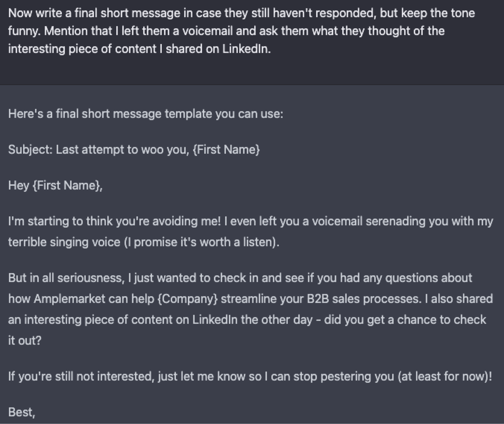Click the {Company} placeholder

[187, 299]
